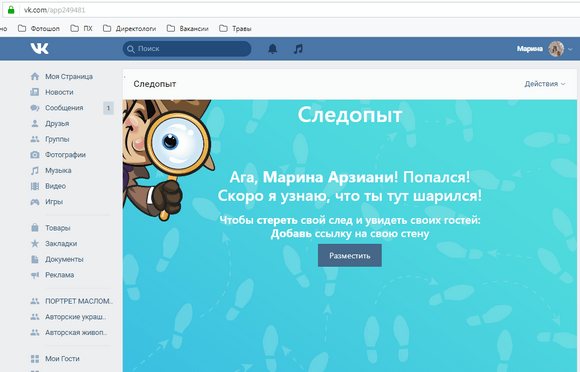Expand the Действия dropdown
This screenshot has width=580, height=372.
[x=545, y=84]
